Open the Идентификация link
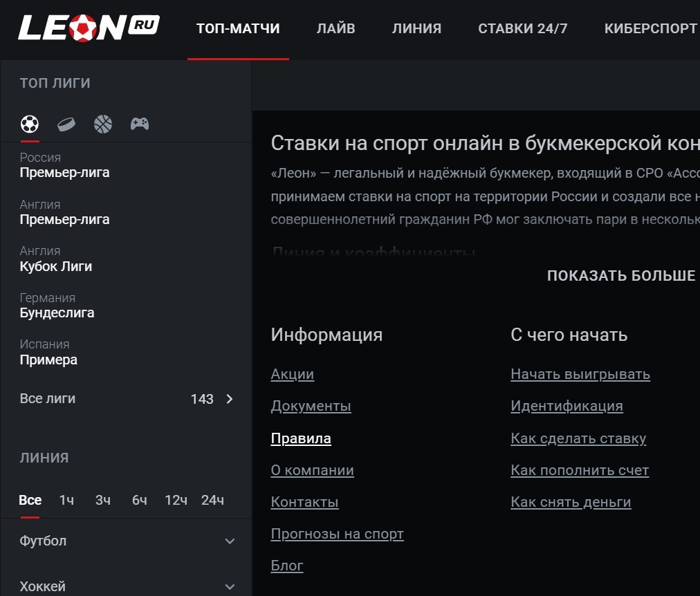Screen dimensions: 700x596 [x=567, y=406]
